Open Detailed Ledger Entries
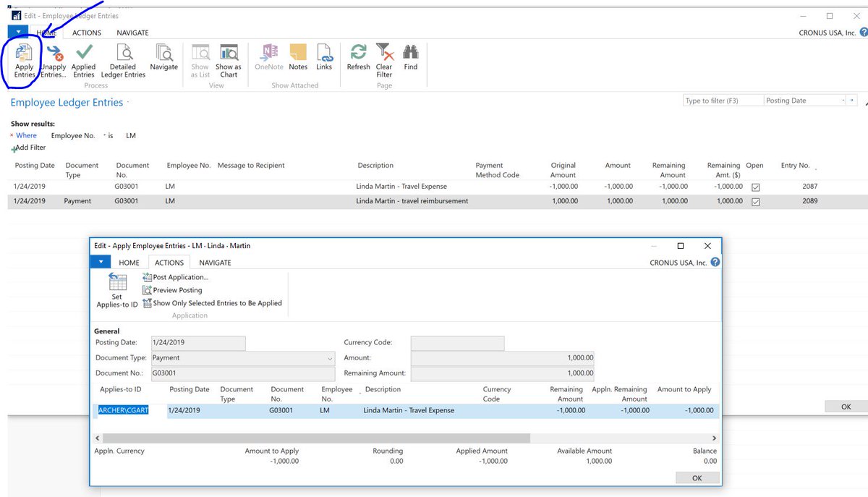This screenshot has width=868, height=497. [x=123, y=61]
